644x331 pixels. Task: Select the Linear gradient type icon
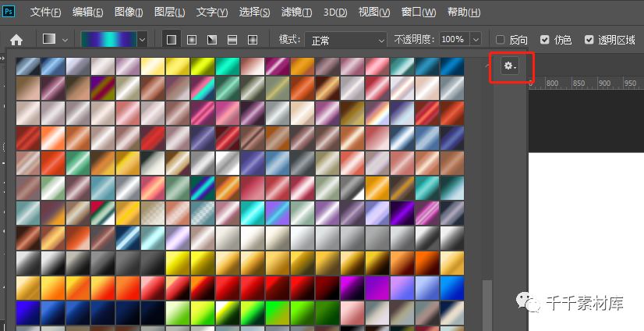172,40
